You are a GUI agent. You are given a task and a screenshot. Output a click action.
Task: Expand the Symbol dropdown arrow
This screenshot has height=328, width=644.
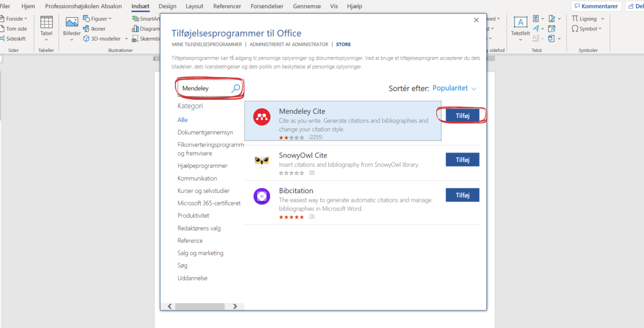coord(600,29)
